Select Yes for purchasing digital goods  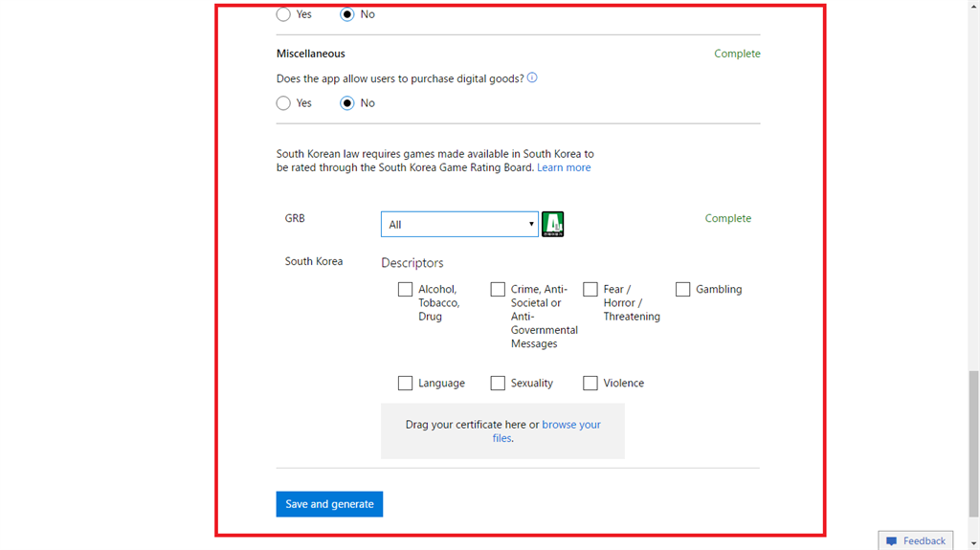[x=283, y=103]
